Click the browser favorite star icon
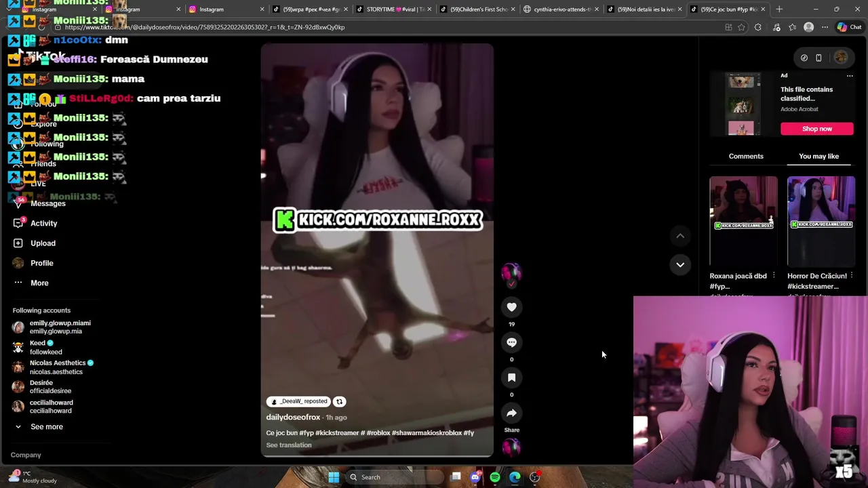Screen dimensions: 868x488 (x=741, y=27)
